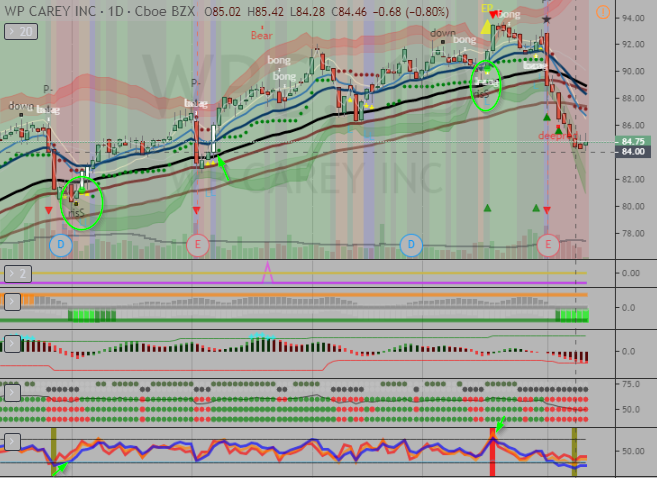
Task: Click the Cboe BZX exchange label
Action: click(165, 11)
